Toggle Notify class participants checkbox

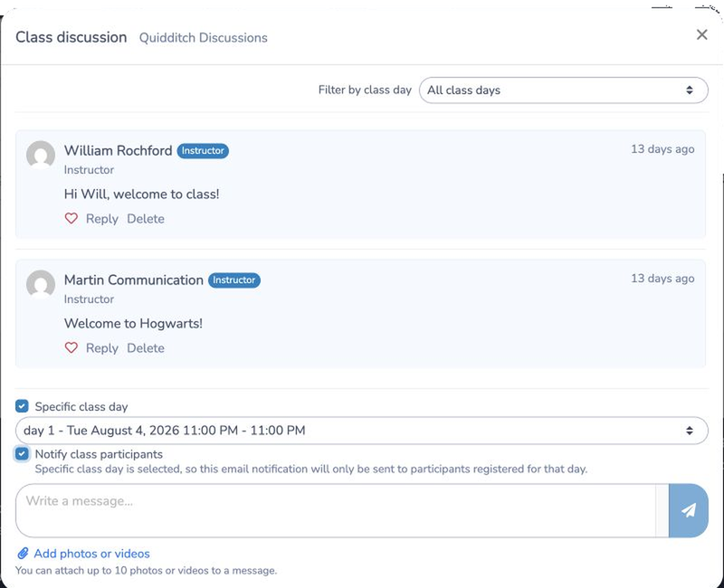click(22, 454)
